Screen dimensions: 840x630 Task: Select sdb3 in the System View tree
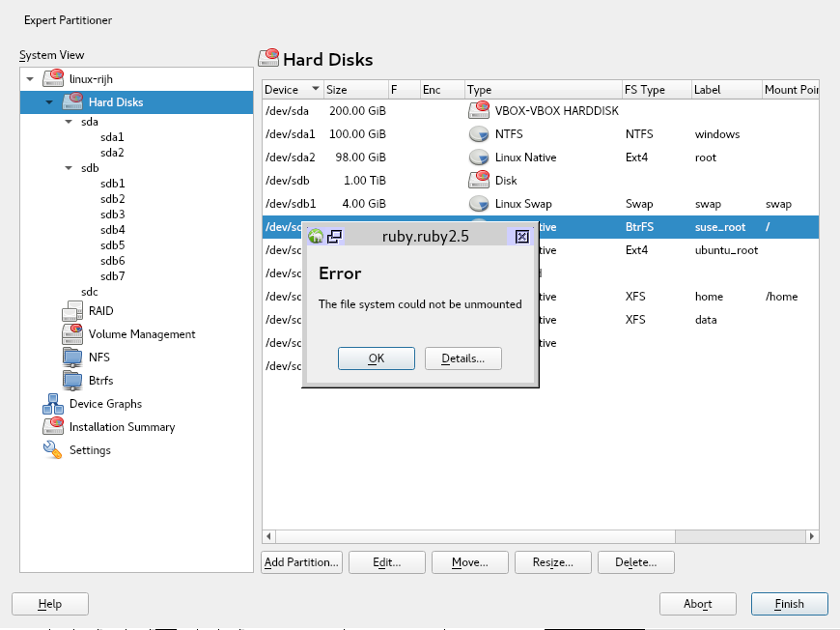(x=112, y=215)
